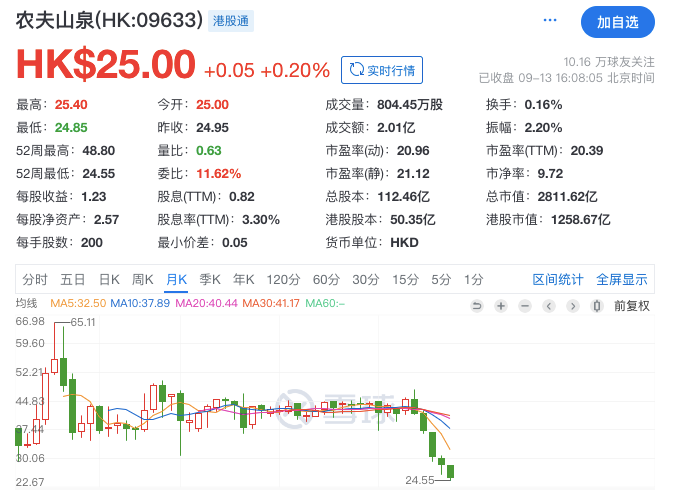Click the 市盈率(动) value 20.96
The width and height of the screenshot is (685, 490).
pos(413,151)
